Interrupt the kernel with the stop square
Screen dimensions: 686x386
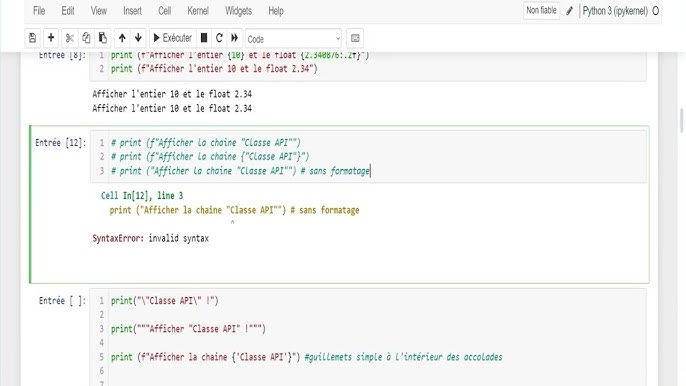[204, 38]
